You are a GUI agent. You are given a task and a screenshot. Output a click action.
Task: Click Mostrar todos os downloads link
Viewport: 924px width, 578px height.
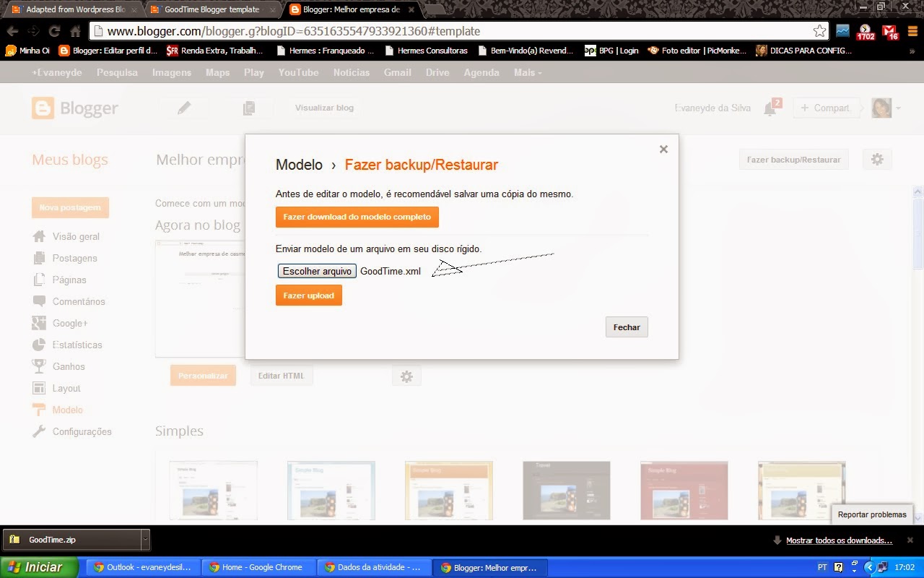839,540
